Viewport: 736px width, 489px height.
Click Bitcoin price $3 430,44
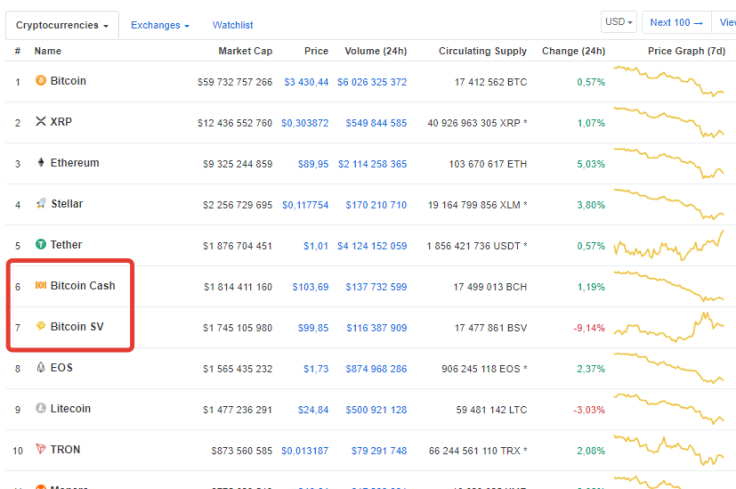(x=306, y=82)
